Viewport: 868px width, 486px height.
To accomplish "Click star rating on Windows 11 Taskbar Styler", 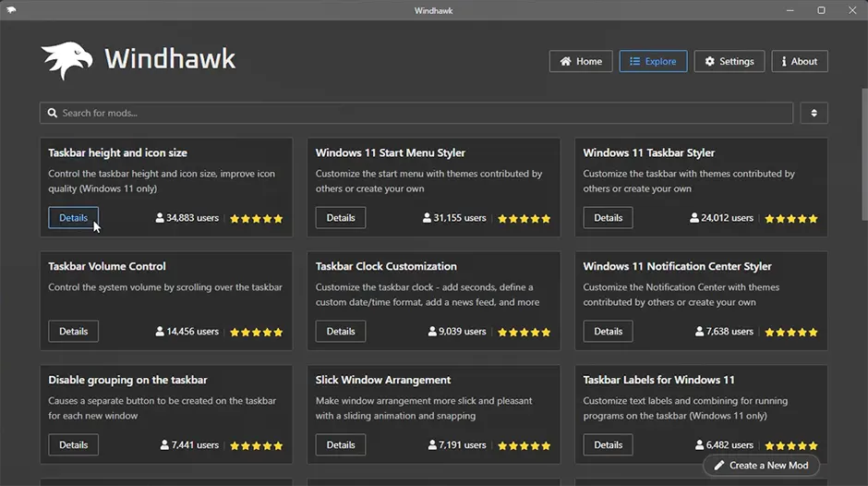I will [791, 219].
